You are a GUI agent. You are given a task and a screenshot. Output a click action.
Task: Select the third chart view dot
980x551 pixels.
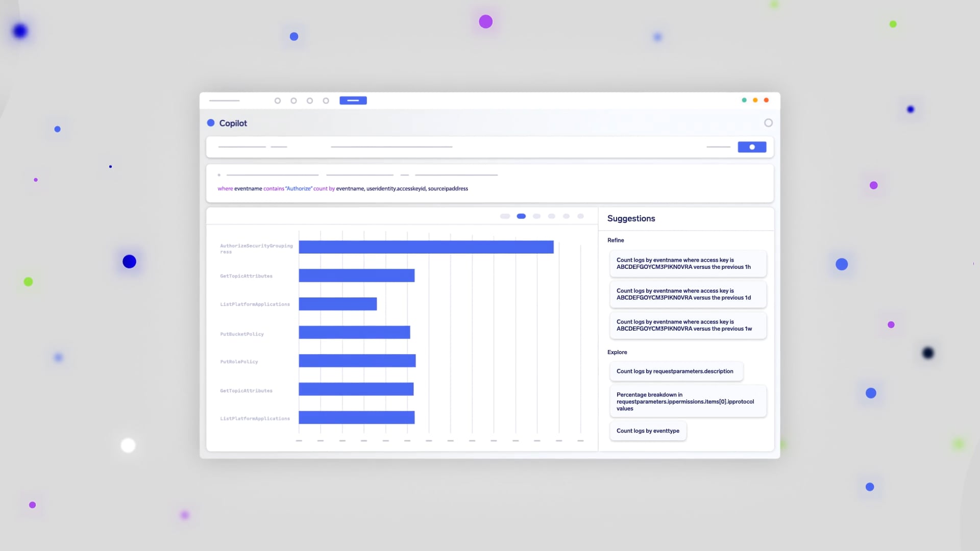(x=536, y=216)
